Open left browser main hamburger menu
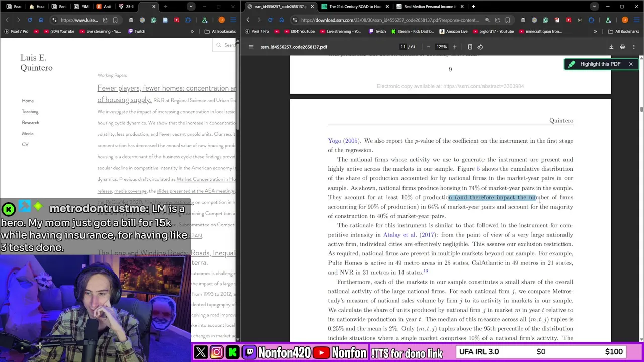 pos(233,20)
